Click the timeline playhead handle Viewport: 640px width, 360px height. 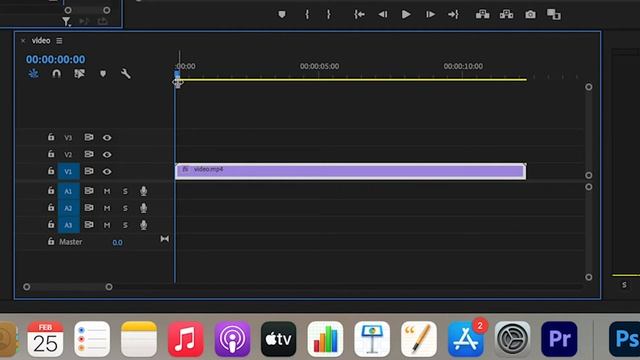point(177,74)
